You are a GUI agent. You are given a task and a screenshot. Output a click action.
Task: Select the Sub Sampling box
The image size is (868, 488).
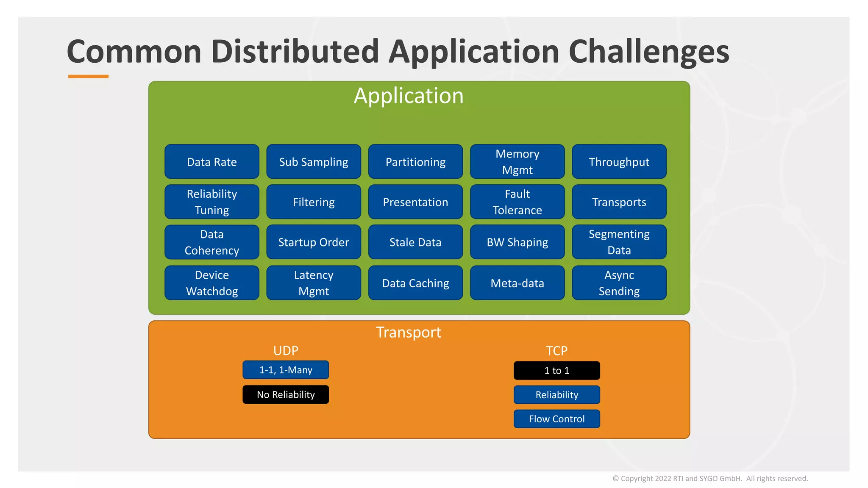(x=314, y=161)
